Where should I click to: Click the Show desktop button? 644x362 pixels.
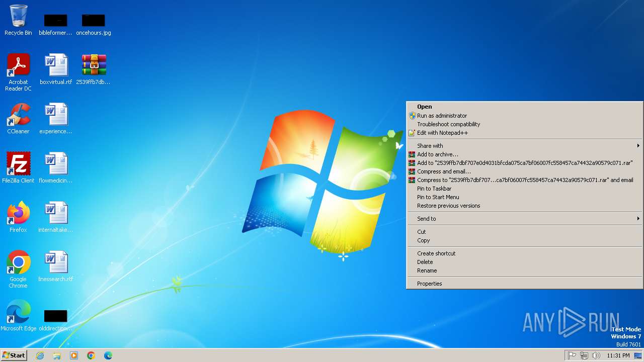(x=638, y=355)
